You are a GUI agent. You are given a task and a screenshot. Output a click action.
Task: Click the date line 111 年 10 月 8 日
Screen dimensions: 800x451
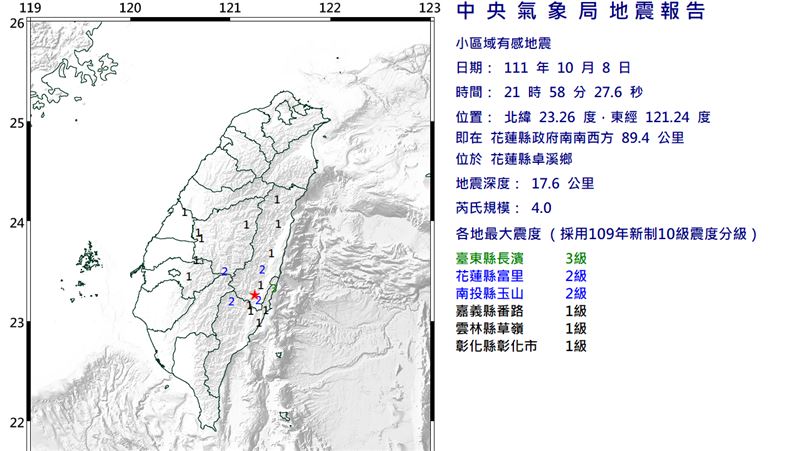(543, 68)
